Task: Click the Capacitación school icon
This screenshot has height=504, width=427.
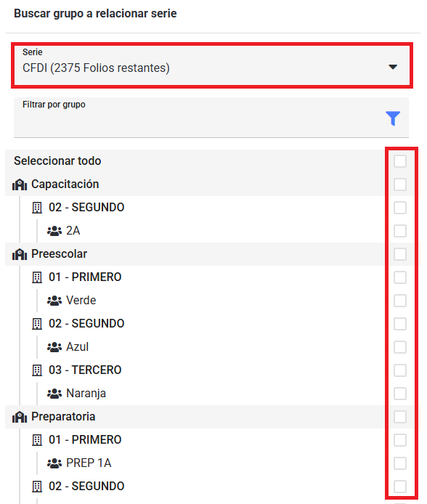Action: pos(20,184)
